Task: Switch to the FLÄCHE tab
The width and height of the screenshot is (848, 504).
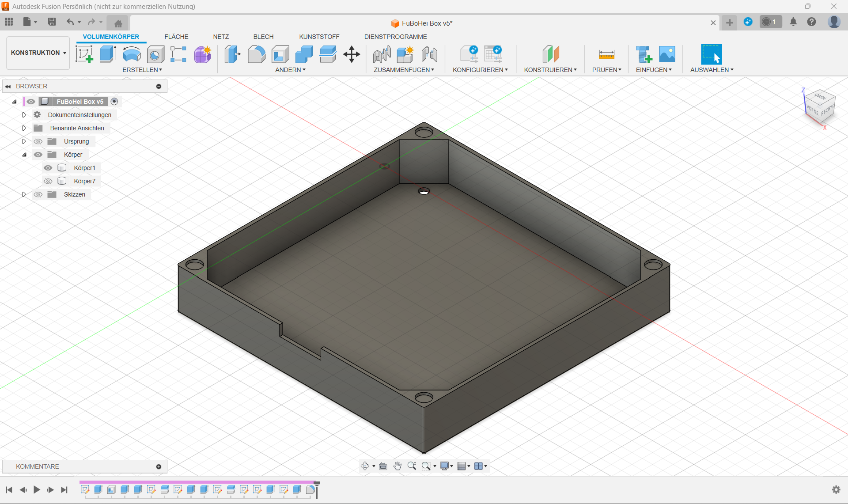Action: (x=176, y=37)
